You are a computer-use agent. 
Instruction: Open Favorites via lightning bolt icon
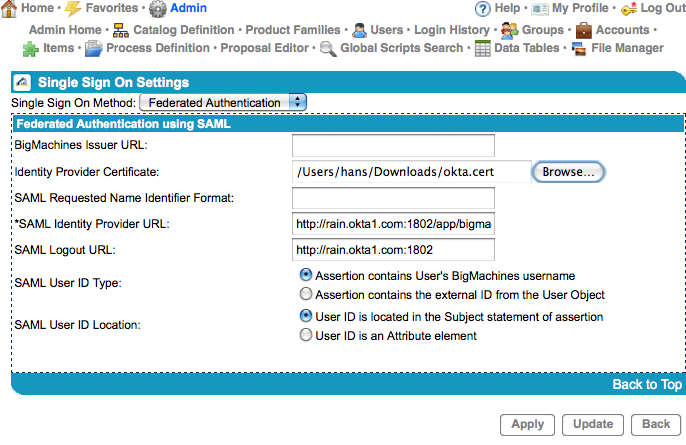(73, 9)
